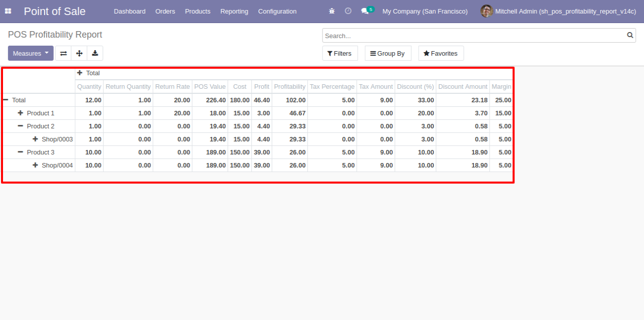
Task: Open the activities clock icon
Action: [x=348, y=11]
